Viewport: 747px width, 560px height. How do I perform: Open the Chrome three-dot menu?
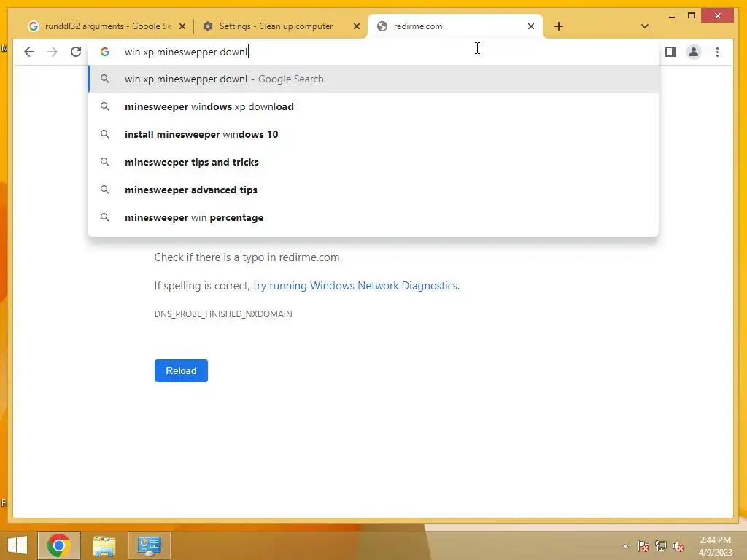pos(717,52)
